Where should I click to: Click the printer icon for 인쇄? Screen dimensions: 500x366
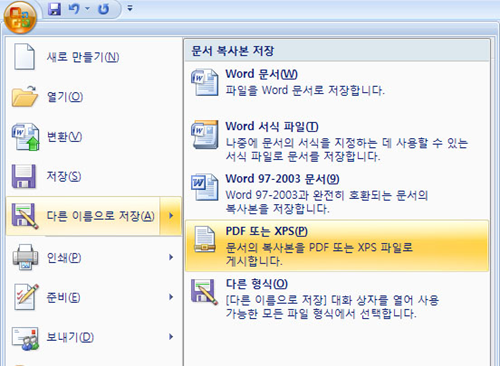coord(25,257)
